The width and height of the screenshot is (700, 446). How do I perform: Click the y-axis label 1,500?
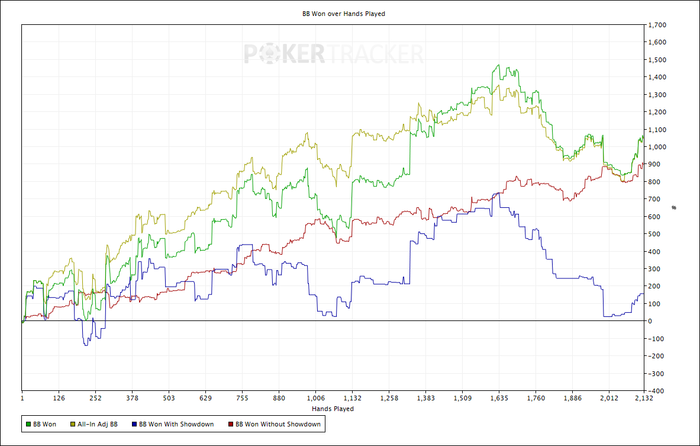pos(658,60)
